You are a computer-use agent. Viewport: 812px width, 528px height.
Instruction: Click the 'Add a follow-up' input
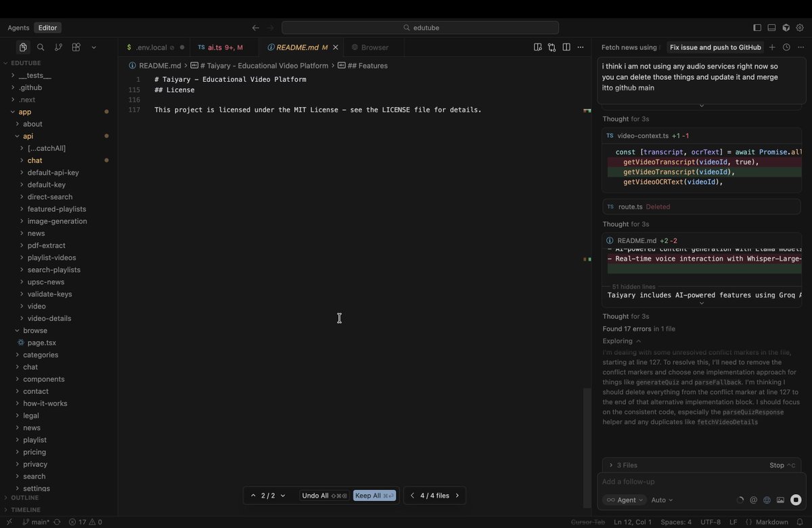[x=701, y=481]
